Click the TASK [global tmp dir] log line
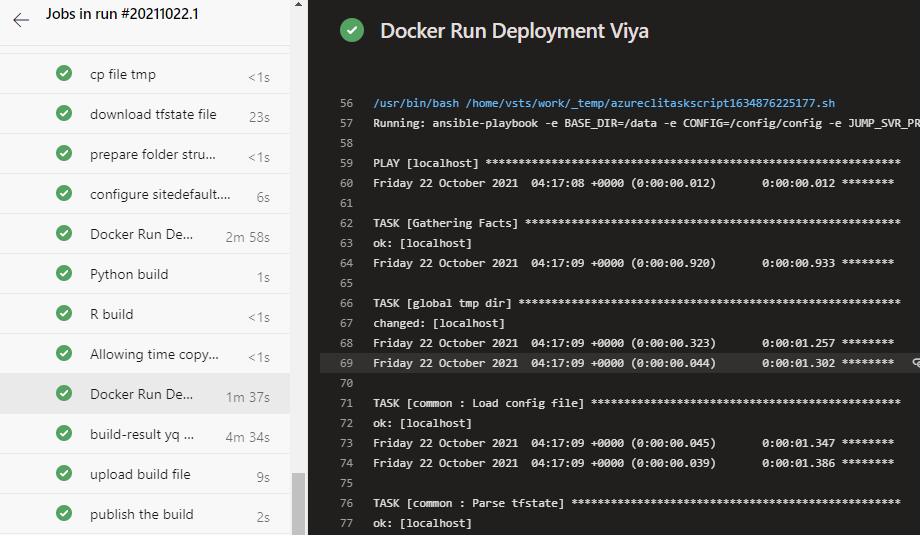The width and height of the screenshot is (920, 535). pos(637,303)
